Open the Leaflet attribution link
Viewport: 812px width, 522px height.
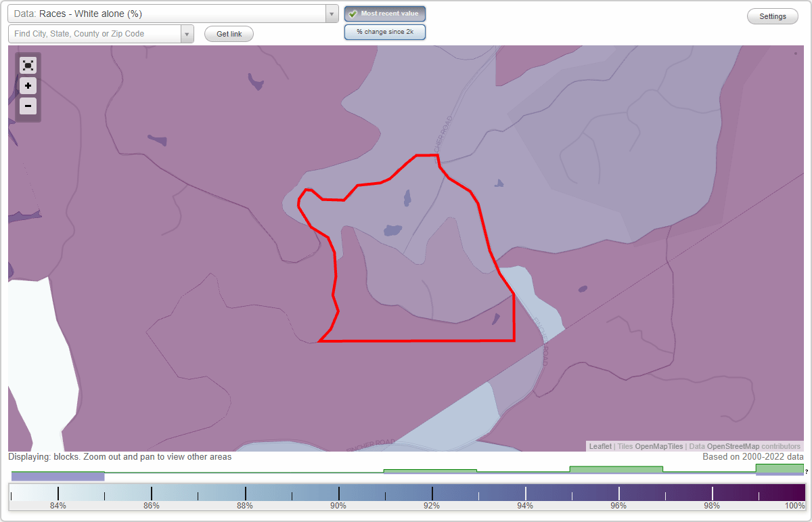(600, 446)
